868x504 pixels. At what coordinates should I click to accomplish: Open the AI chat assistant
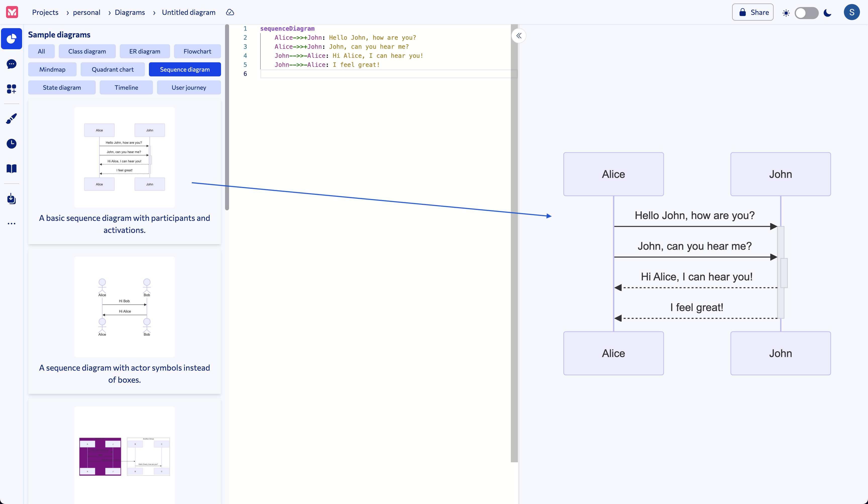tap(11, 64)
